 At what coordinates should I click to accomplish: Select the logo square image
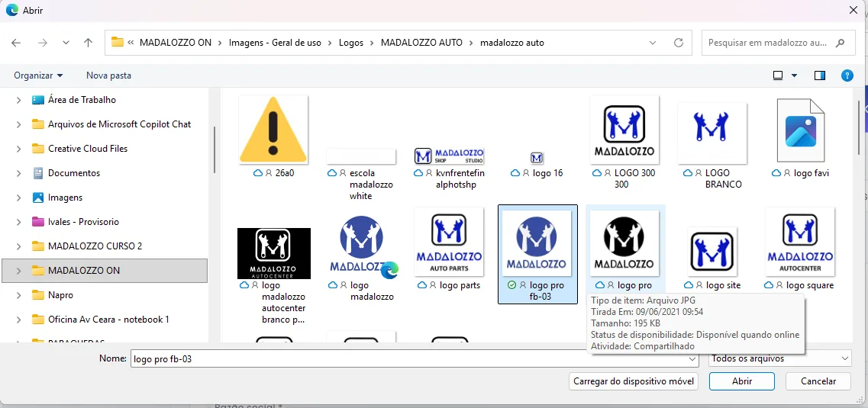[800, 249]
